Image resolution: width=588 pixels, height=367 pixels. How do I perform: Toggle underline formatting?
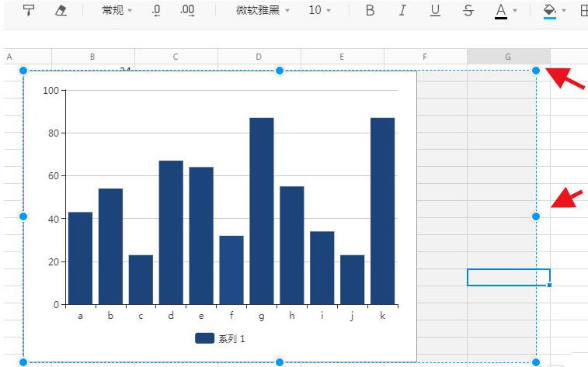click(435, 10)
